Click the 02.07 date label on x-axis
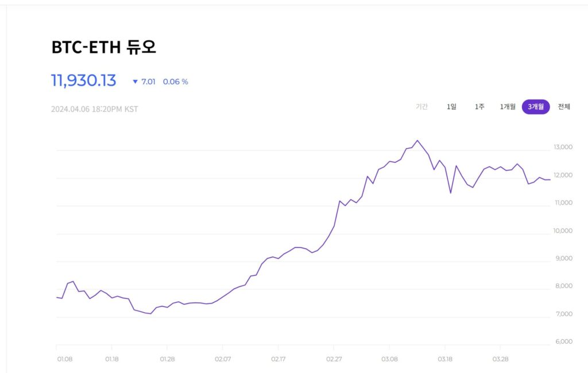The image size is (588, 373). point(222,359)
